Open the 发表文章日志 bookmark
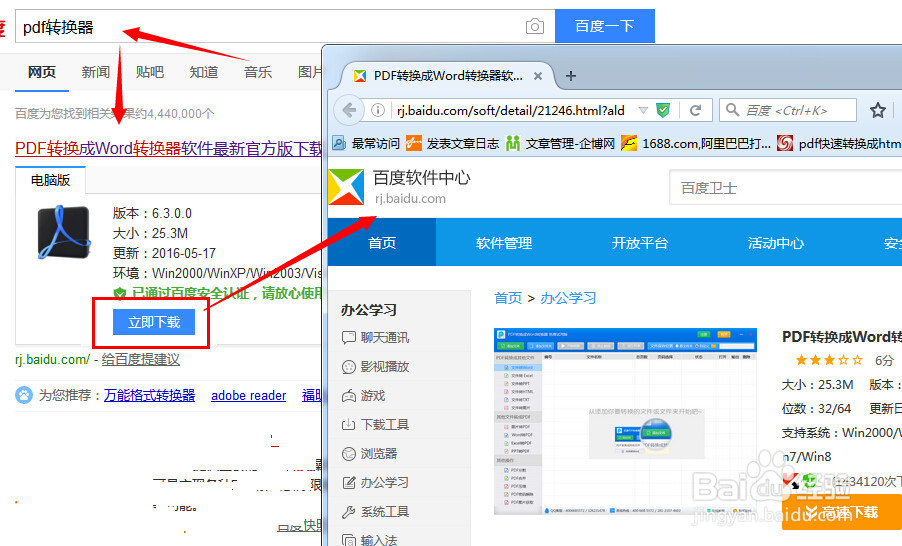This screenshot has height=546, width=902. 452,143
